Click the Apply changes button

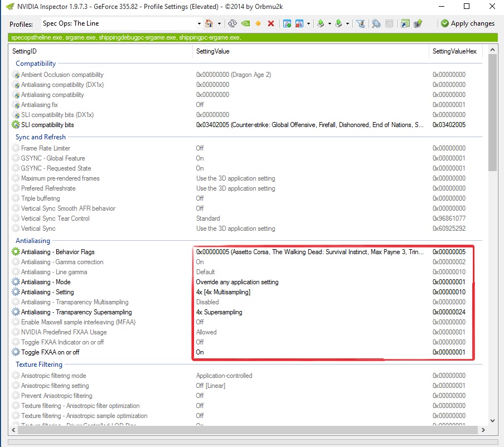[x=468, y=23]
